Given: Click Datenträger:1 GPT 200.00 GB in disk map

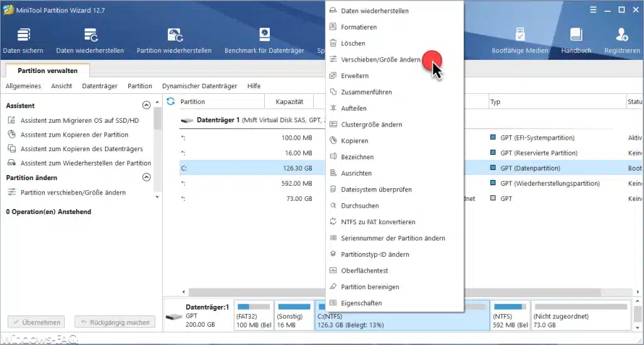Looking at the screenshot, I should click(198, 315).
